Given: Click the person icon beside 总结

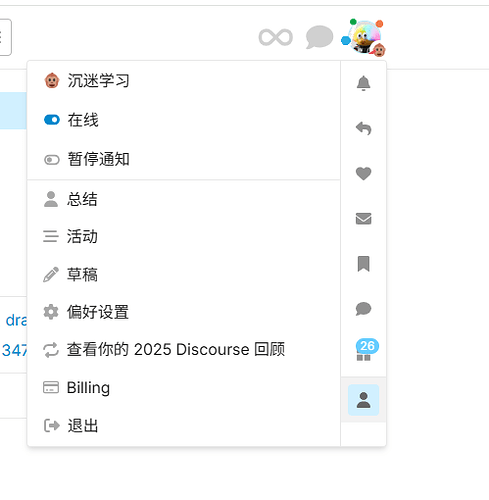Looking at the screenshot, I should 51,199.
